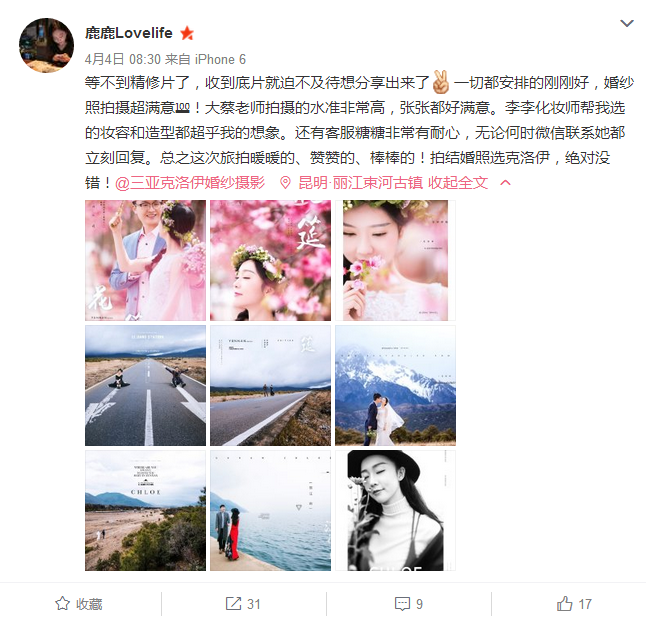
Task: View the lakeside red dress couple photo
Action: pos(270,511)
